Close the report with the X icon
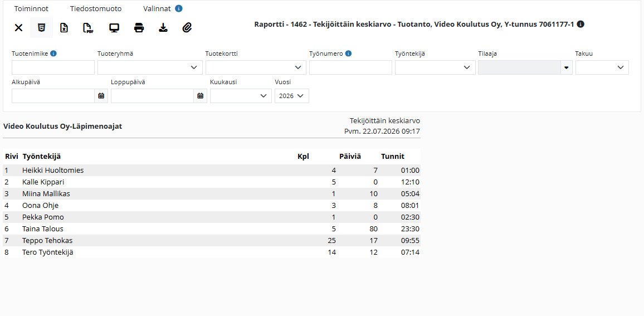Screen dimensions: 644x316 [18, 27]
